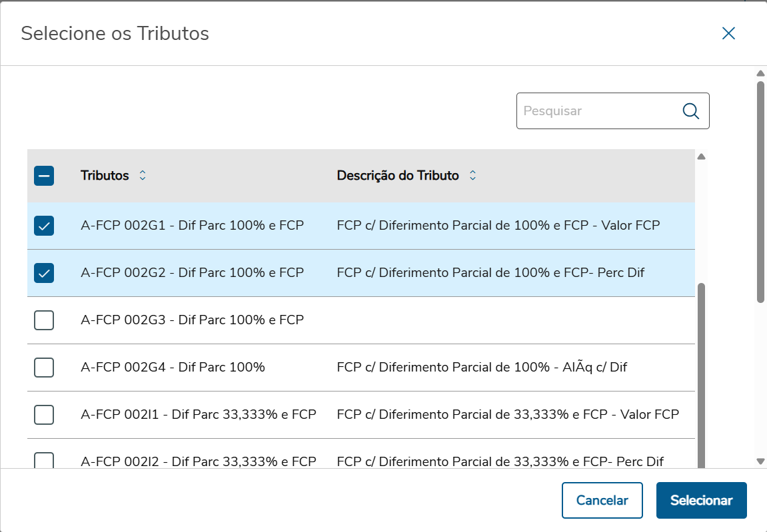This screenshot has height=532, width=767.
Task: Check the A-FCP 002I2 row checkbox
Action: pos(44,459)
